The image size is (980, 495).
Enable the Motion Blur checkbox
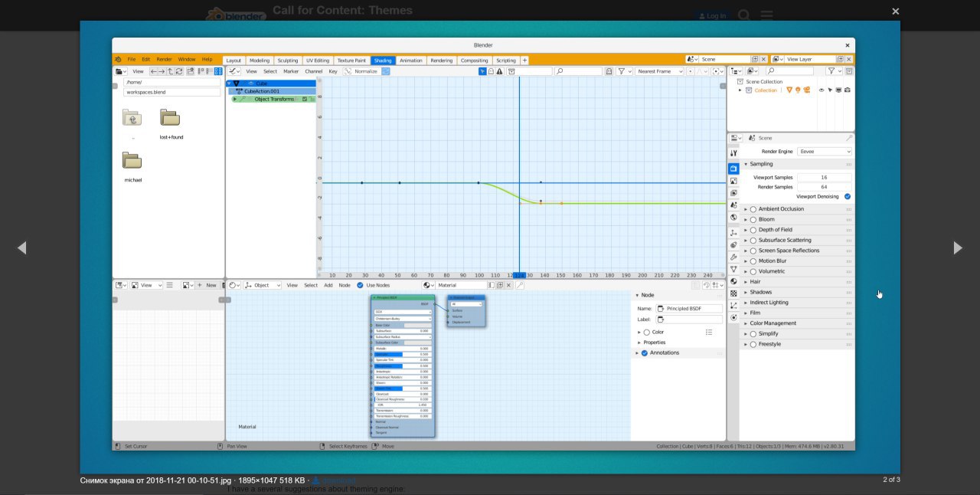[x=753, y=261]
